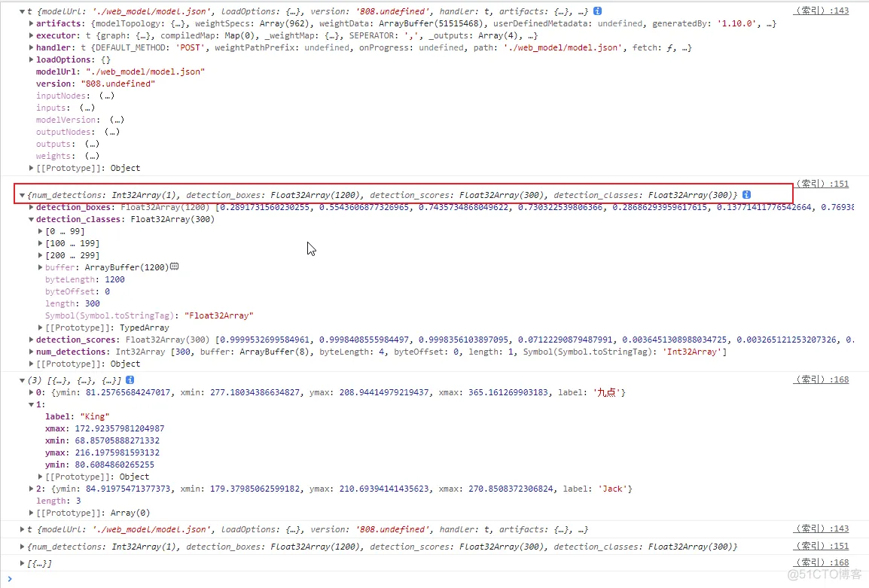The image size is (869, 588).
Task: Collapse the (3) [{…}, {…}, {…}] array
Action: pos(22,380)
